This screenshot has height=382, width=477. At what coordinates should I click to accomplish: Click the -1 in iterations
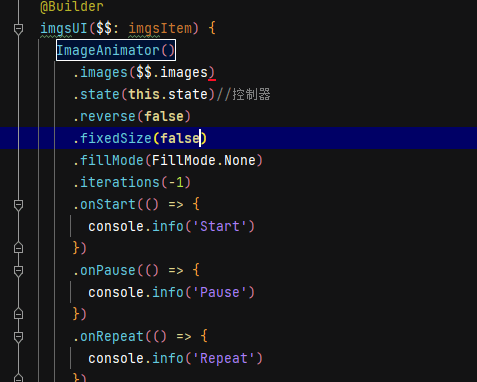point(176,182)
